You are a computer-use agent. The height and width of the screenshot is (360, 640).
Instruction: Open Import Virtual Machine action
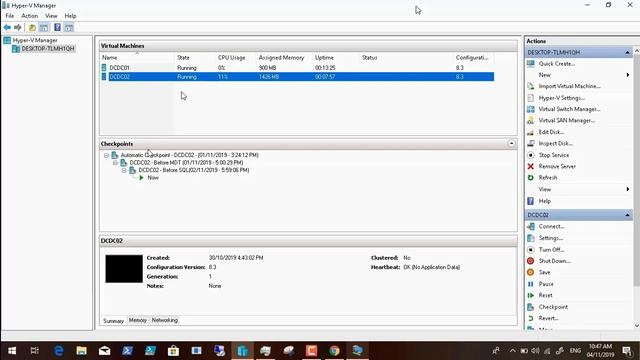[x=569, y=86]
